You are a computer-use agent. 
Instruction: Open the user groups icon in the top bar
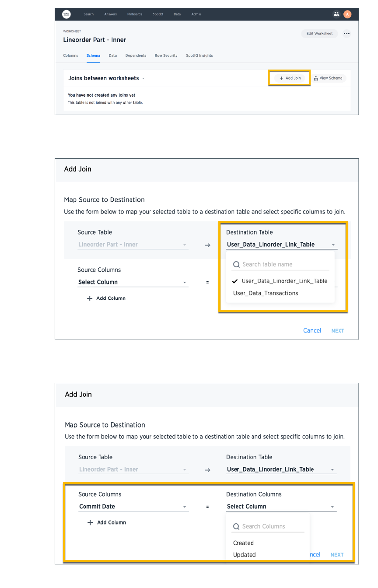point(336,14)
